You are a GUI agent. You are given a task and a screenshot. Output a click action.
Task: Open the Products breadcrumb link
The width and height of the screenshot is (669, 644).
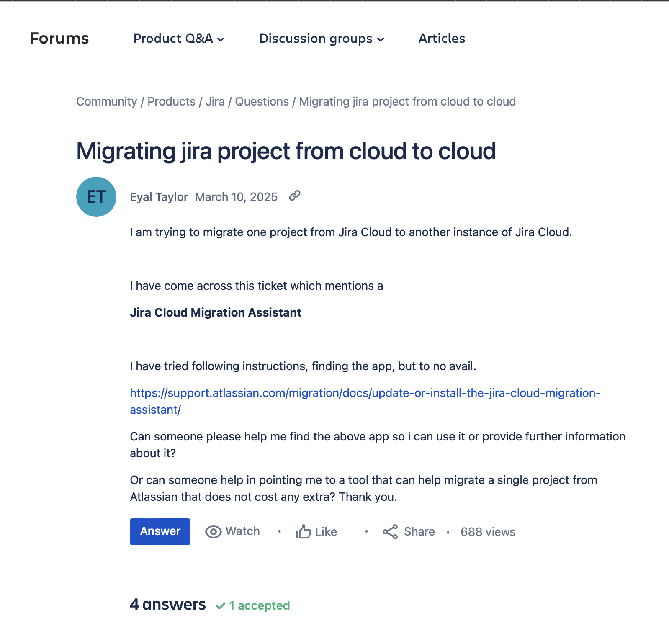171,101
